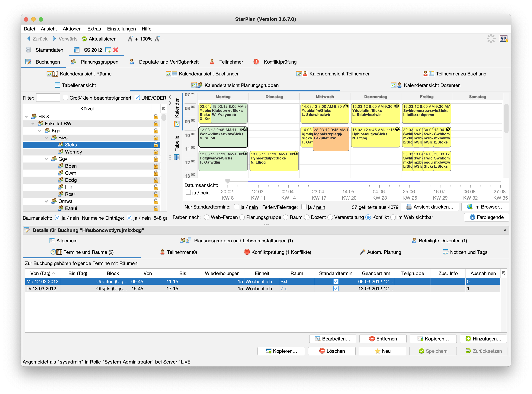Click the Aktualisieren refresh icon
532x394 pixels.
click(x=84, y=39)
